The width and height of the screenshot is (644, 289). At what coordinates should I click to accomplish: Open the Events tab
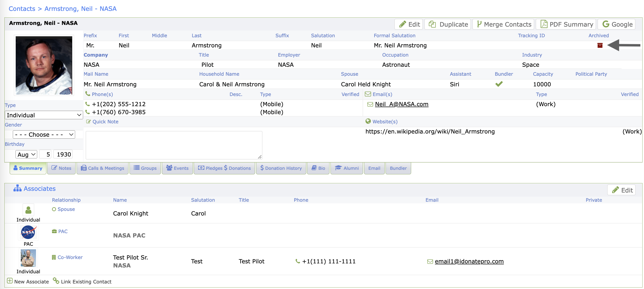[x=177, y=168]
